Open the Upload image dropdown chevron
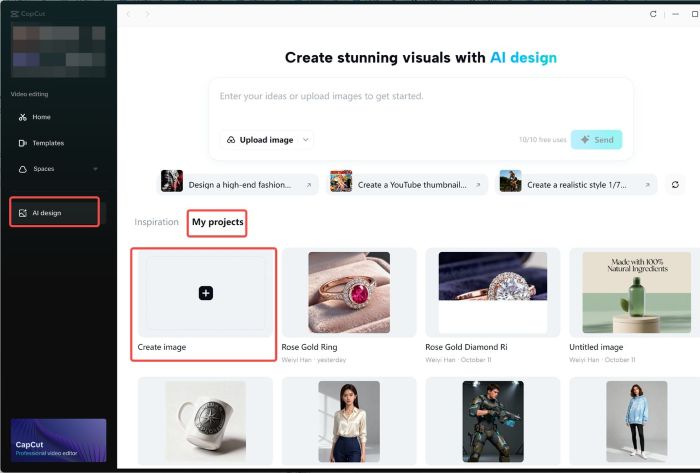 [305, 140]
